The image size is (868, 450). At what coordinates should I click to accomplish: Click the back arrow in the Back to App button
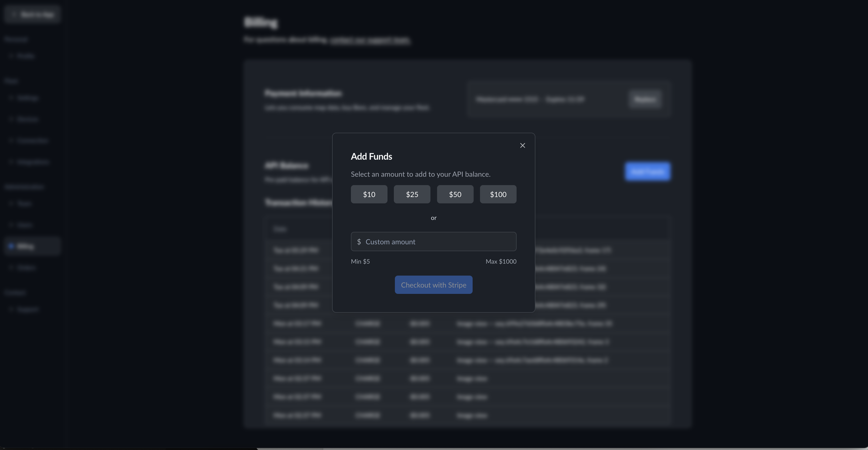coord(14,14)
